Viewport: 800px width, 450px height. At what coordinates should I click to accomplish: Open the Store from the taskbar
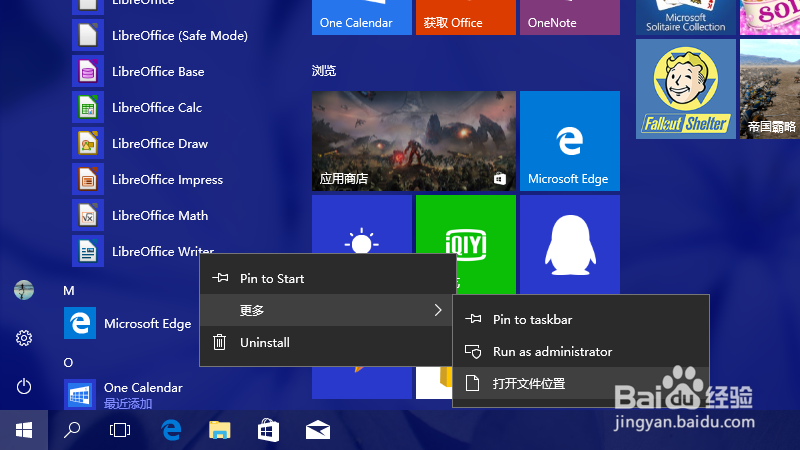coord(268,430)
